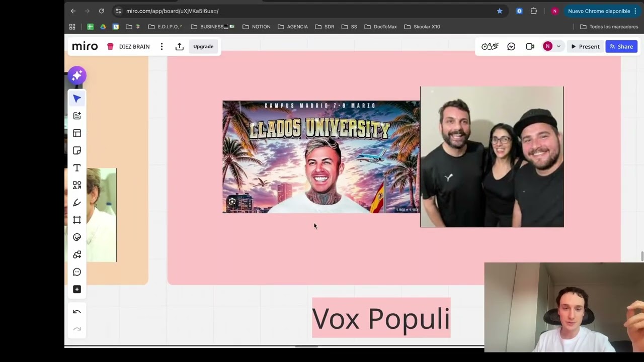Go to the Miro home logo
644x362 pixels.
85,46
